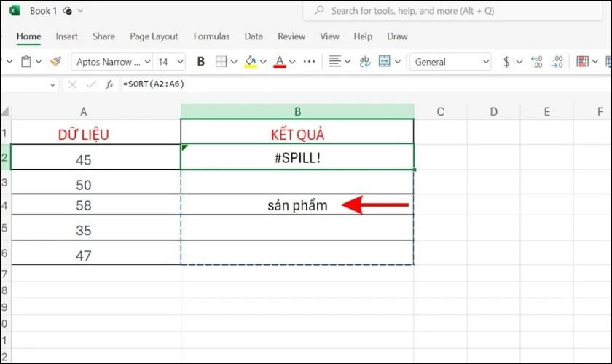Screen dimensions: 612x364
Task: Select column D header
Action: tap(494, 112)
